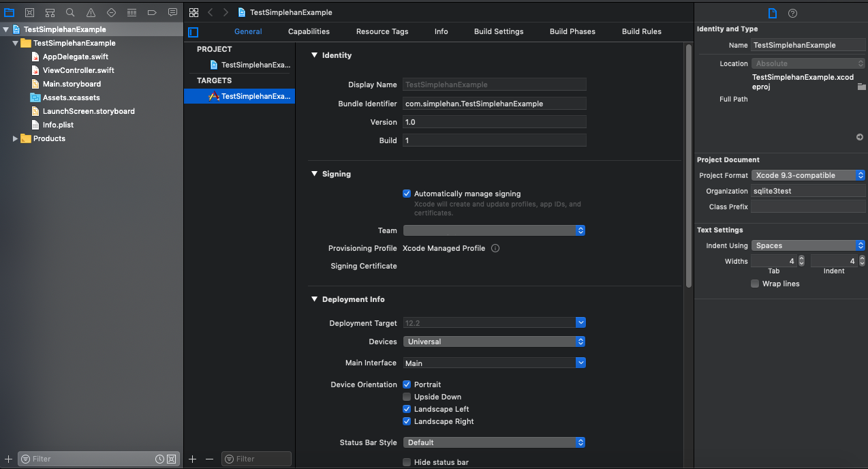Viewport: 868px width, 469px height.
Task: Enable Upside Down orientation
Action: pos(407,397)
